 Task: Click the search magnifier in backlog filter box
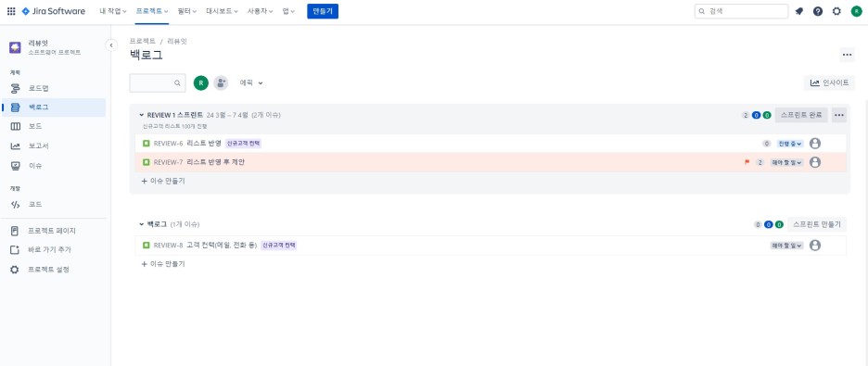178,83
